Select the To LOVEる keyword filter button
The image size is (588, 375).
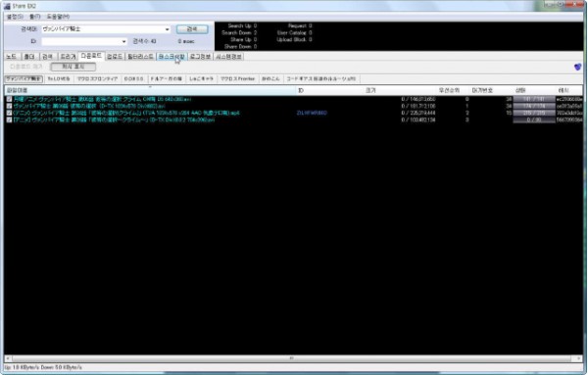tap(59, 79)
